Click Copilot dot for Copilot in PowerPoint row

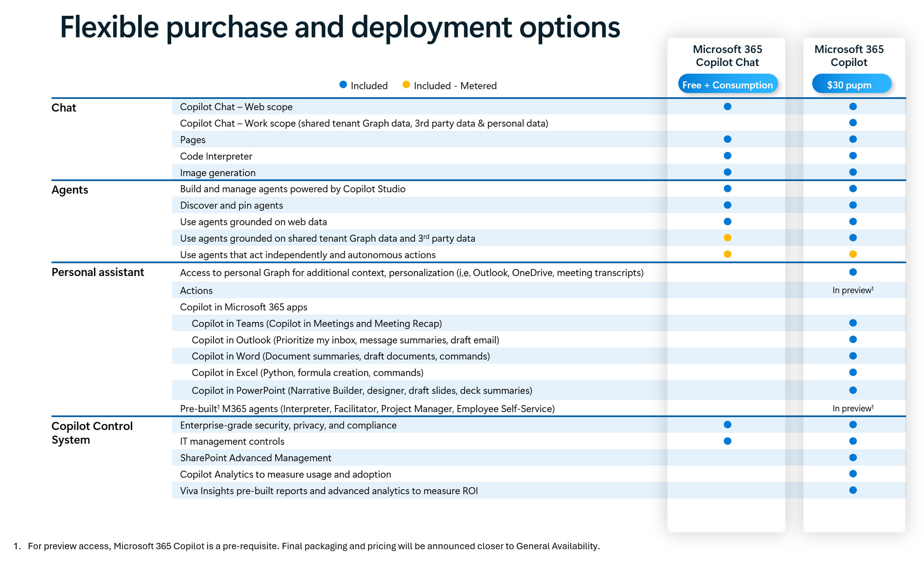(853, 390)
